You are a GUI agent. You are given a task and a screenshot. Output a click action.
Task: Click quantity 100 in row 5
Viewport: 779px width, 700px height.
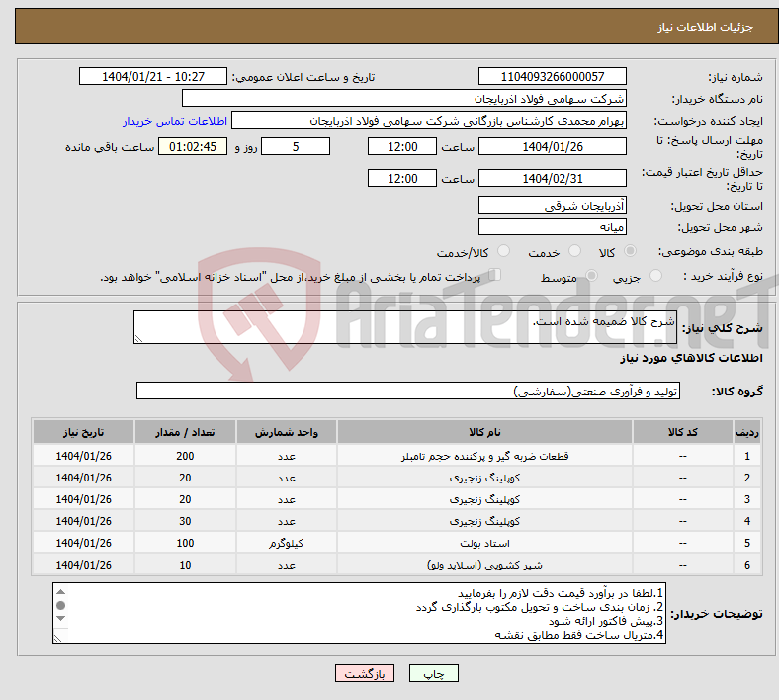tap(185, 543)
